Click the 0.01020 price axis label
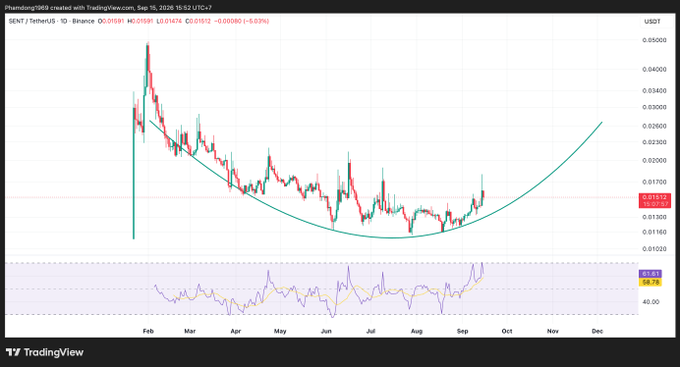Viewport: 680px width, 367px height. (x=654, y=249)
